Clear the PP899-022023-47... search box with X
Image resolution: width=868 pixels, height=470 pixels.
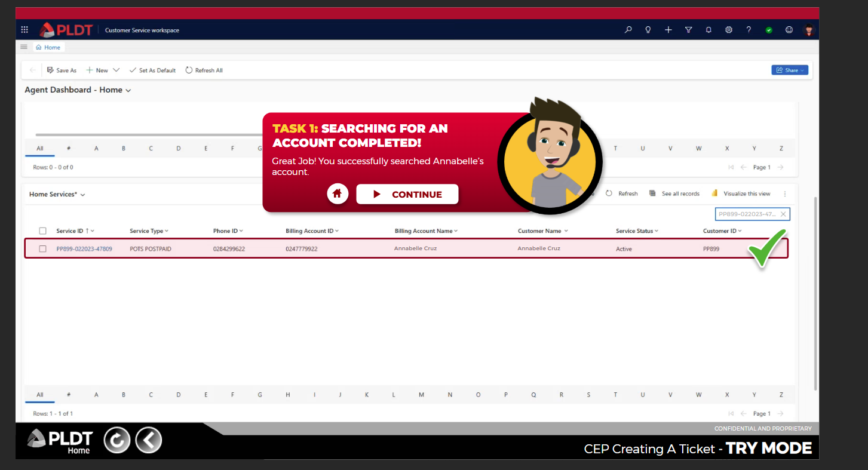click(783, 214)
